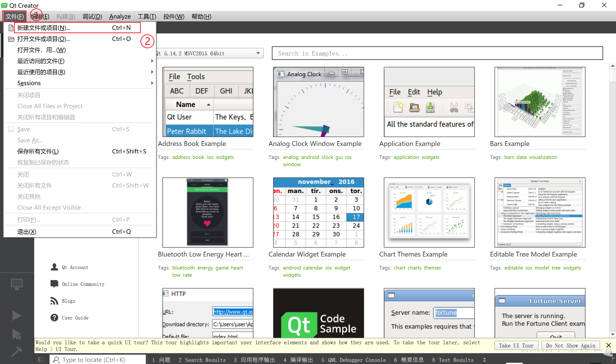Open the Blogs link
616x364 pixels.
[69, 301]
